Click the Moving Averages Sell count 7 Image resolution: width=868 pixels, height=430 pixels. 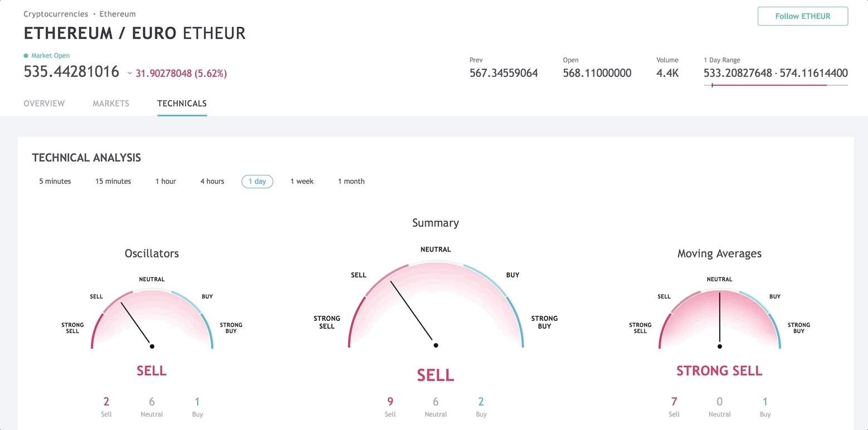click(674, 402)
